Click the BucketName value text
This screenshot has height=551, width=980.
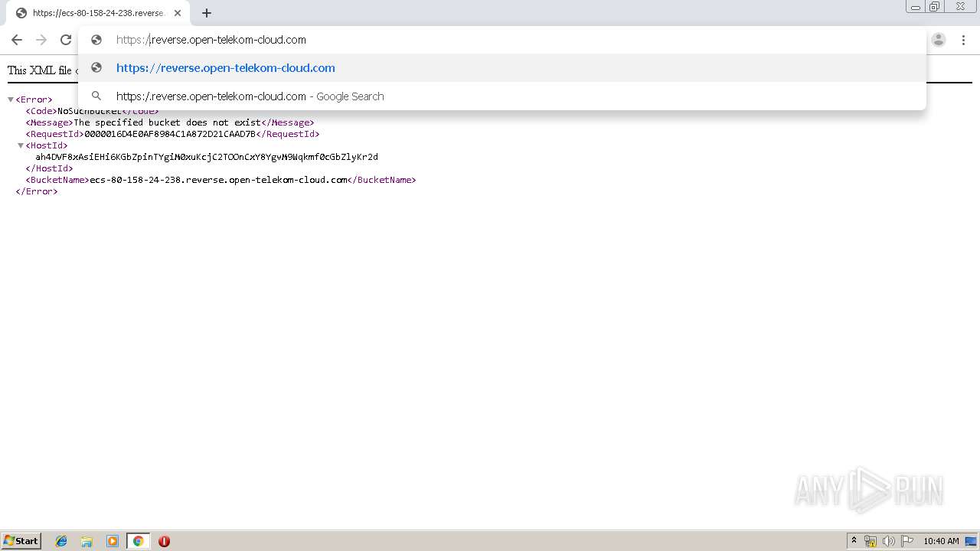[x=218, y=180]
